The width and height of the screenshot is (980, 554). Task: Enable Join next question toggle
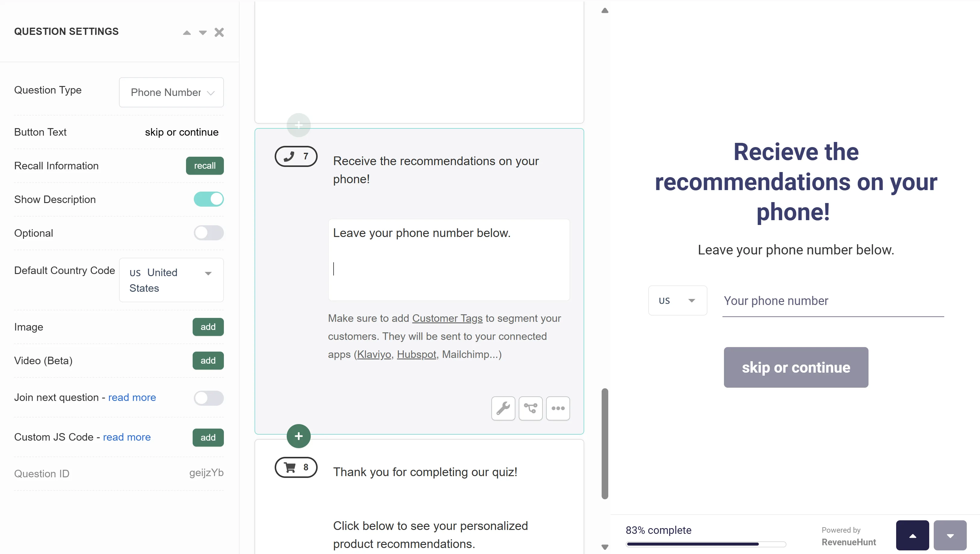tap(209, 398)
